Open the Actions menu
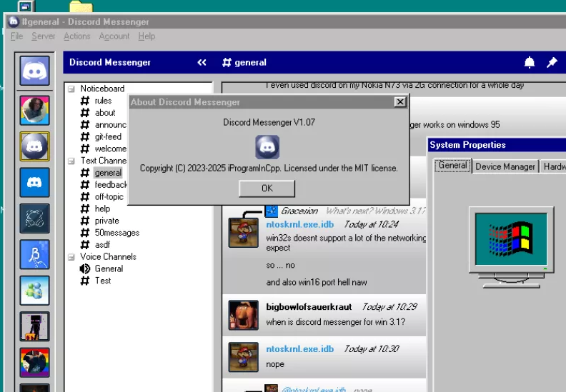 [76, 36]
